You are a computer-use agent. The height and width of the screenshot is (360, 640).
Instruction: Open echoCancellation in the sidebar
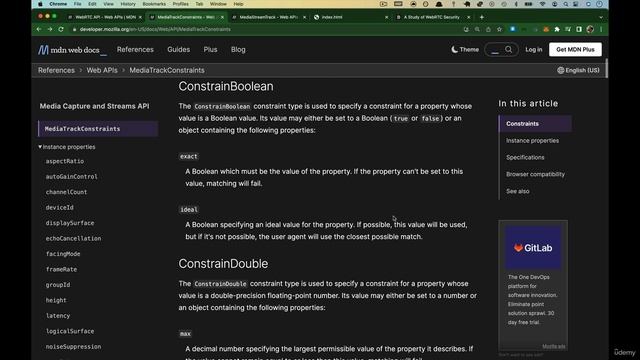coord(73,238)
